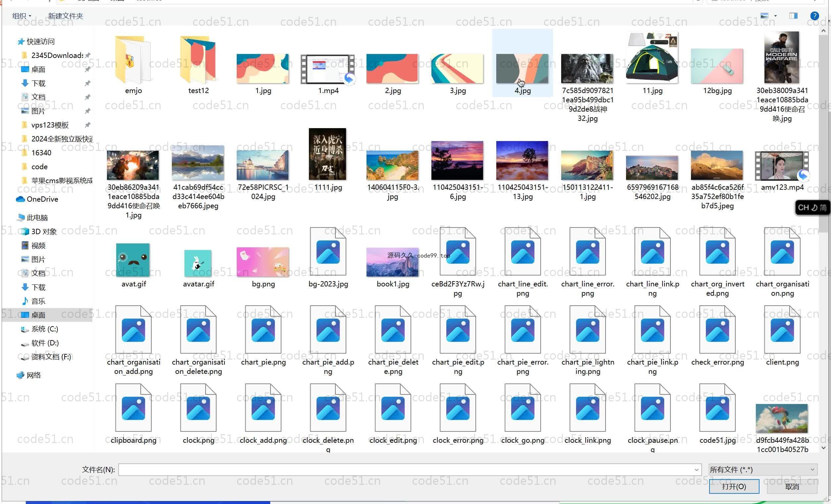Select the 1.mp4 video file
This screenshot has width=831, height=504.
point(328,69)
